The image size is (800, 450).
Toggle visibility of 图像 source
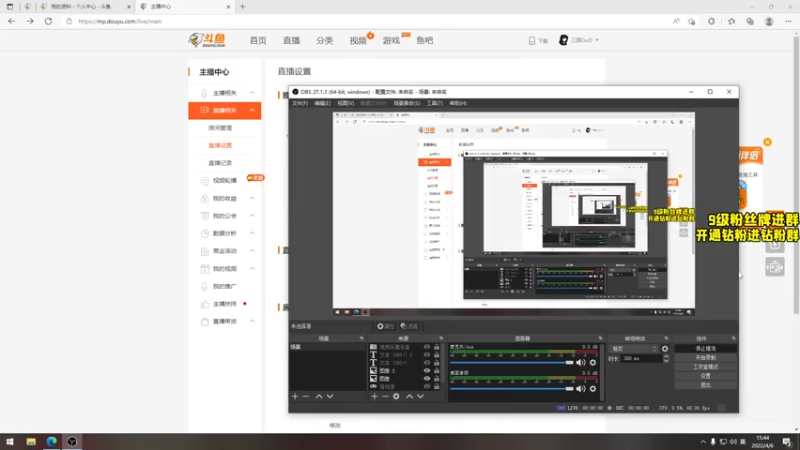point(427,379)
